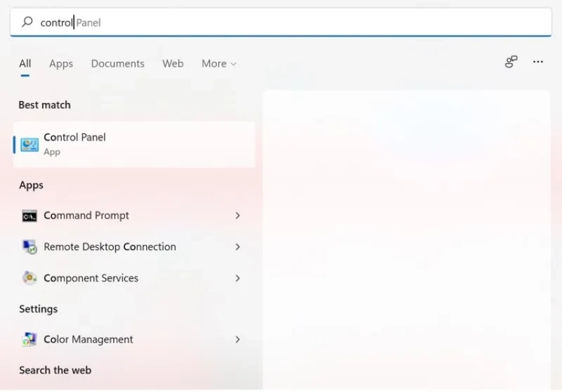Open the Control Panel best match
562x392 pixels.
(x=134, y=145)
